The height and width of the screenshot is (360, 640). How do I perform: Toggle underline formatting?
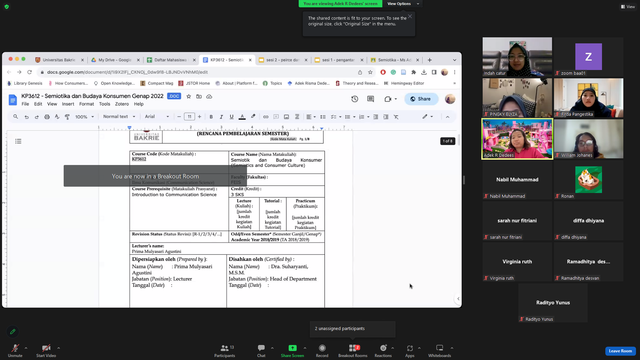[231, 117]
